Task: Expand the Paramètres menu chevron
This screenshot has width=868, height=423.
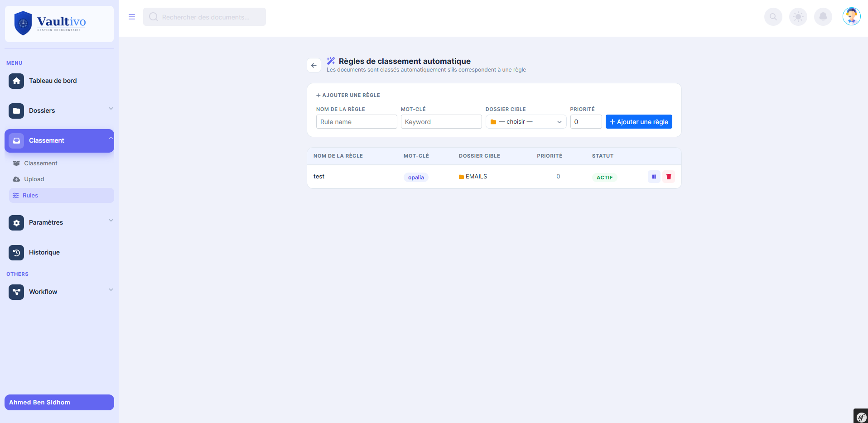Action: (x=111, y=221)
